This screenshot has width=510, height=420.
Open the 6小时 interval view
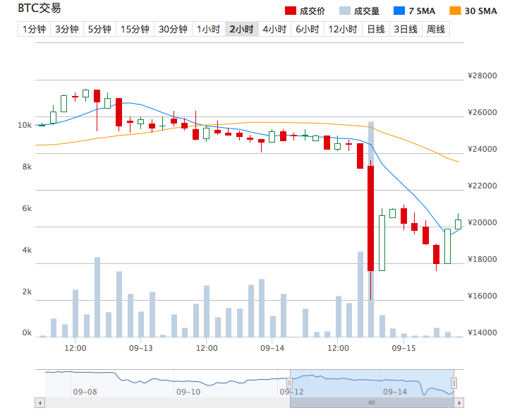click(308, 30)
